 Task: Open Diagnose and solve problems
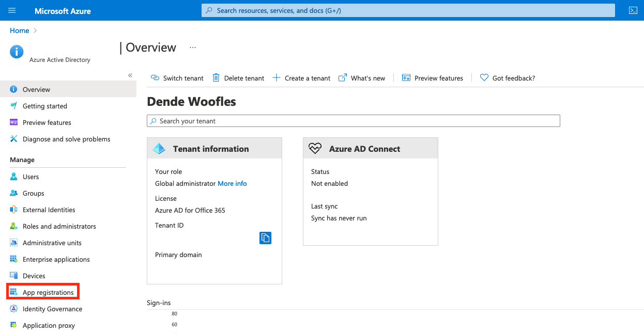point(66,139)
